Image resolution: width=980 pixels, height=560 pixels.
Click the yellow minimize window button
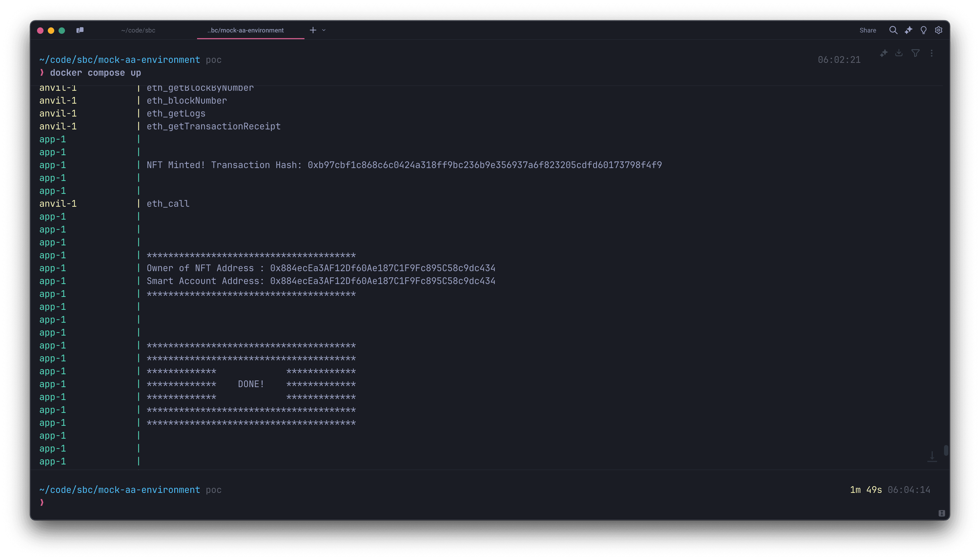[51, 30]
